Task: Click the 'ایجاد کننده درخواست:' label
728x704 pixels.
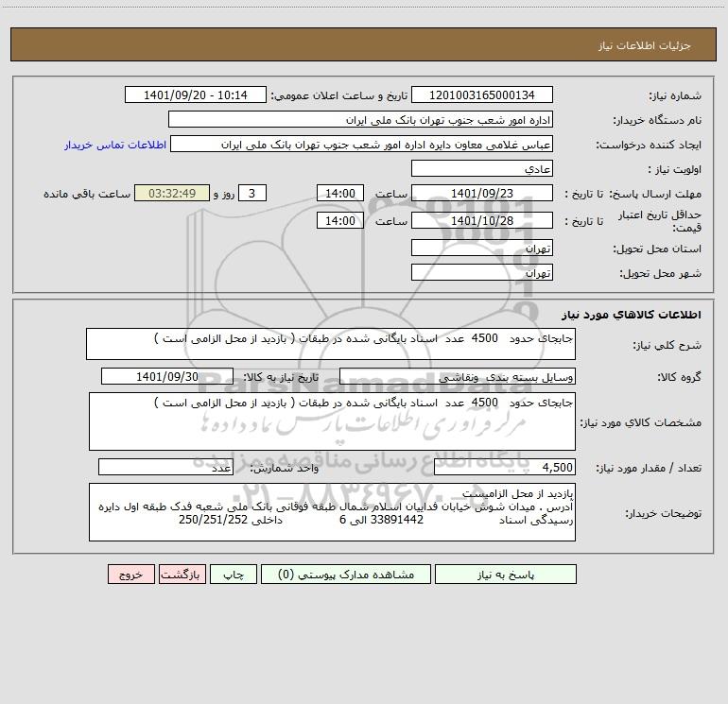Action: (x=649, y=146)
